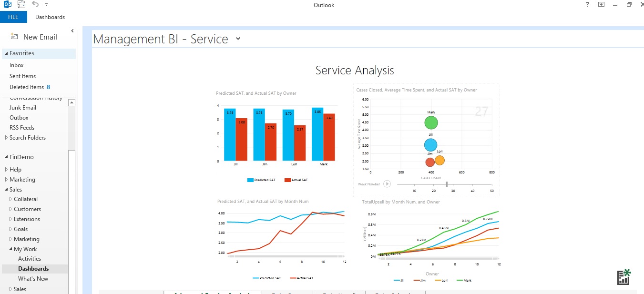Image resolution: width=644 pixels, height=294 pixels.
Task: Click the Week Number slider handle
Action: coord(447,184)
